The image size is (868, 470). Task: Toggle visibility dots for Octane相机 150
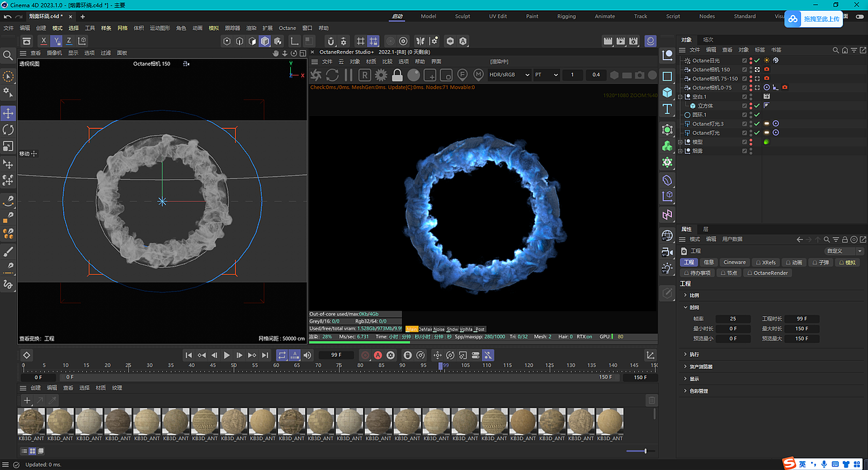click(751, 69)
